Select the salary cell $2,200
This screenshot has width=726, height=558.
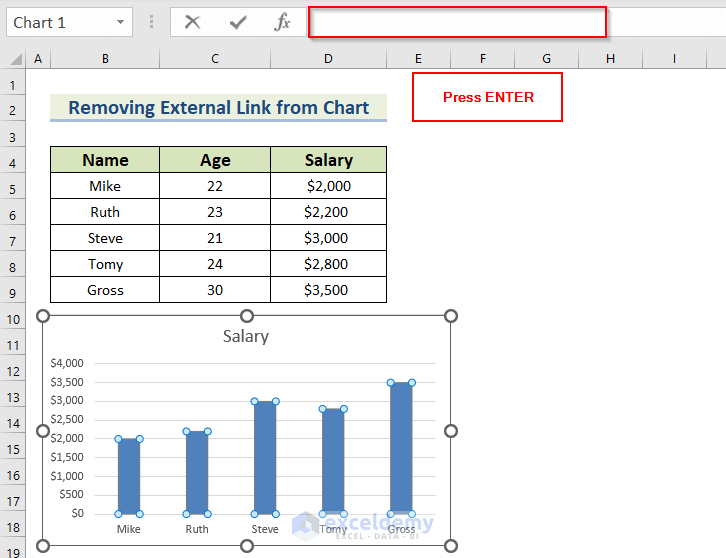point(328,212)
